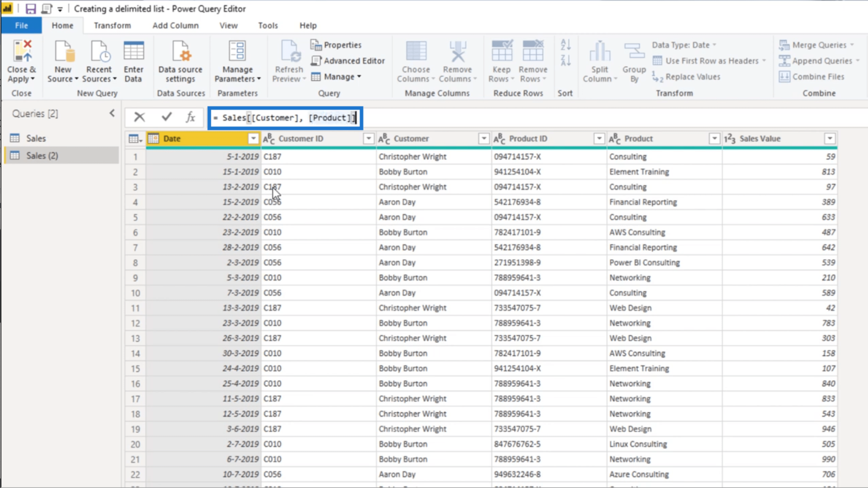Click the Enter Data table icon
This screenshot has width=868, height=488.
pos(134,52)
